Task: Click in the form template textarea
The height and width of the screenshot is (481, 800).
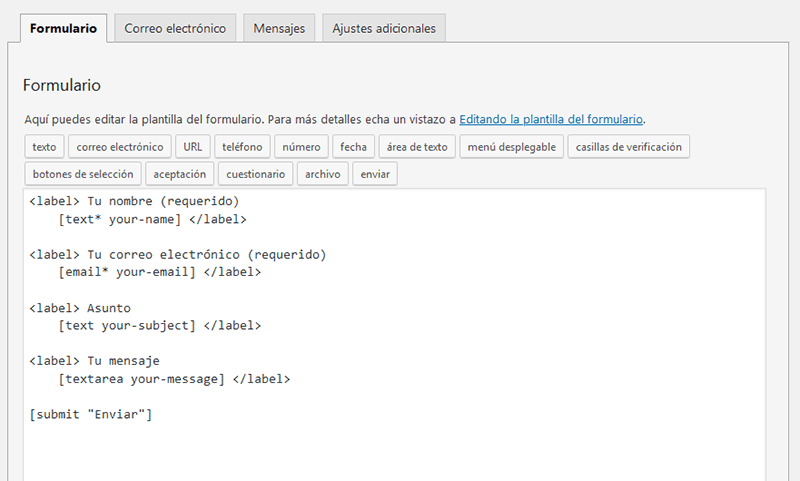Action: tap(394, 335)
